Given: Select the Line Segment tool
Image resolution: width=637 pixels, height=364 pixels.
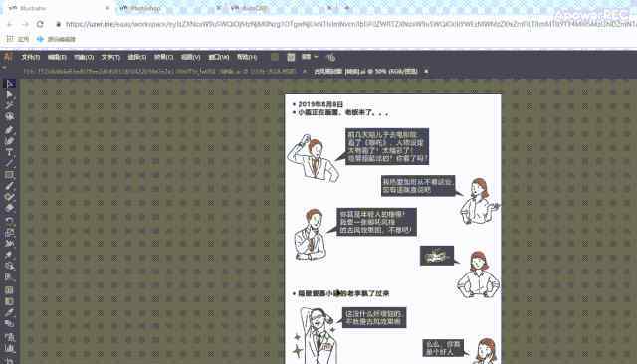Looking at the screenshot, I should point(10,163).
